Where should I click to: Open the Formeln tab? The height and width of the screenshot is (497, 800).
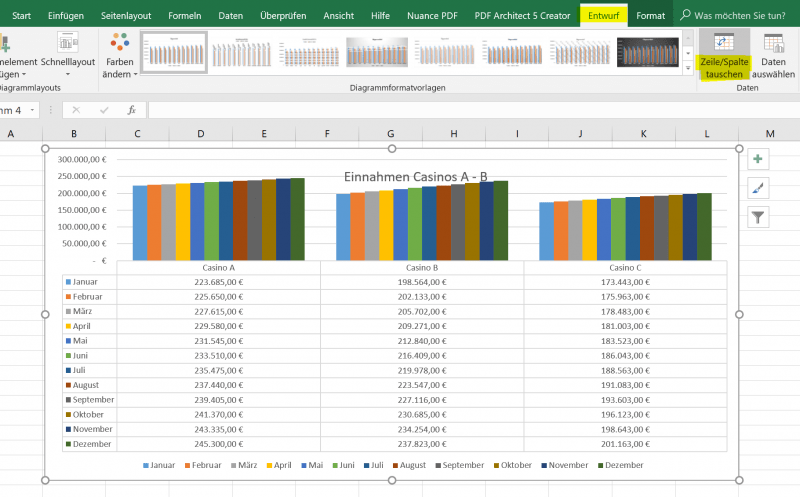click(185, 15)
